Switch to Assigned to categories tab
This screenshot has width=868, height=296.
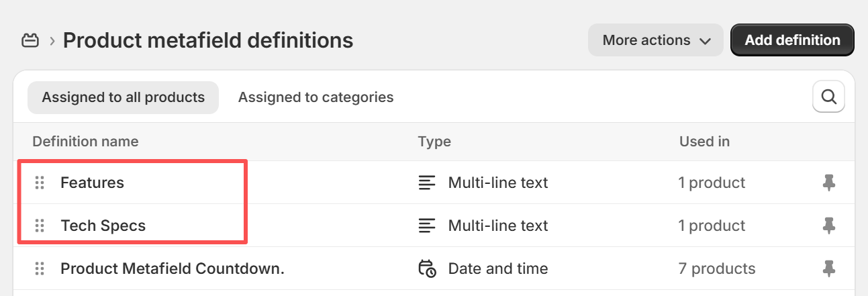316,97
